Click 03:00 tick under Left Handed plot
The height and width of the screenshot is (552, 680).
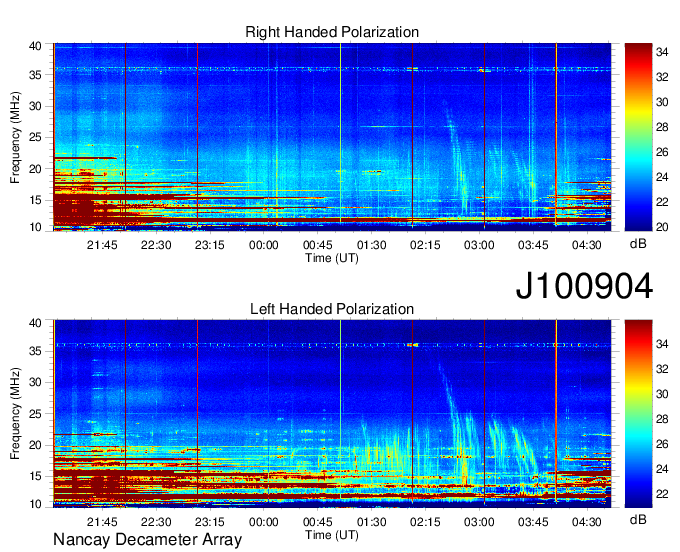point(479,521)
